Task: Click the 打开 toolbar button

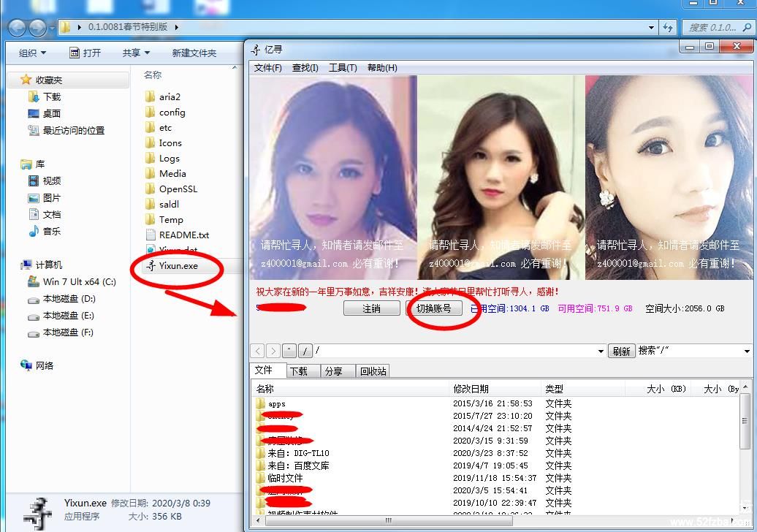Action: (x=85, y=53)
